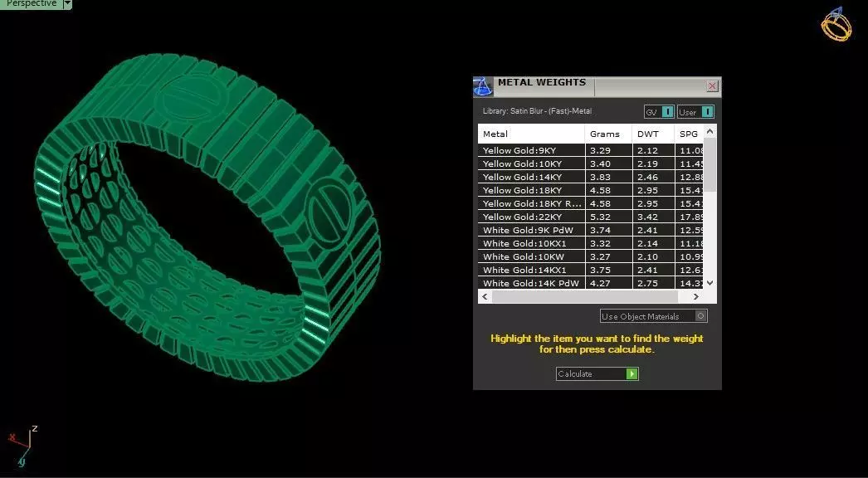Click the Library: Satin Blur-(Fast)-Metal label

[537, 111]
